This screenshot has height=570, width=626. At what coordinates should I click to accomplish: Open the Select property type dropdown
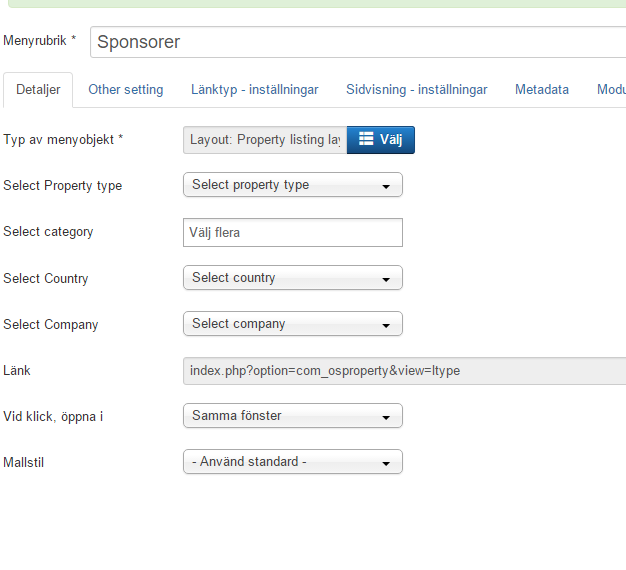pyautogui.click(x=292, y=185)
